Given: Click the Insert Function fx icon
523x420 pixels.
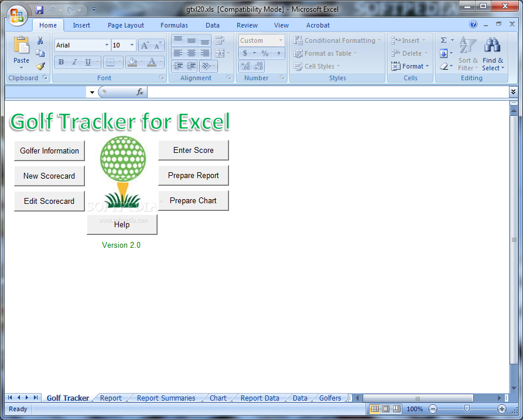Looking at the screenshot, I should pyautogui.click(x=140, y=92).
